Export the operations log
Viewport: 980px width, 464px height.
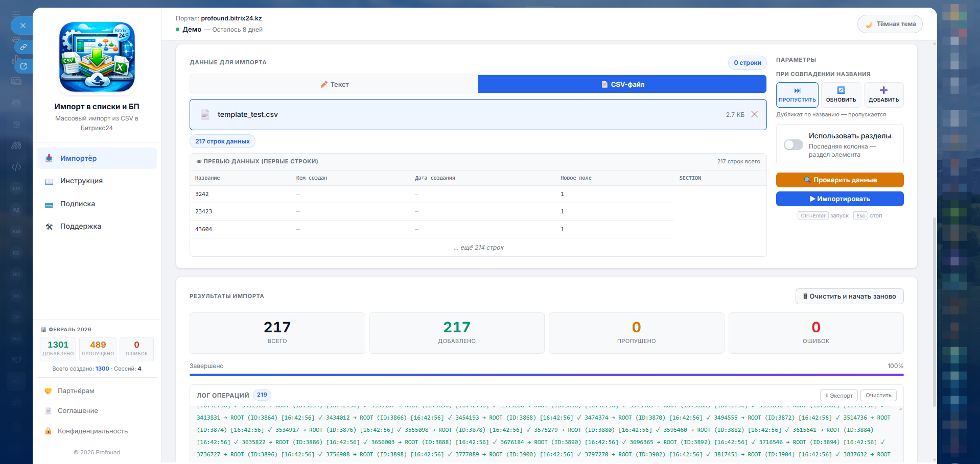point(839,396)
